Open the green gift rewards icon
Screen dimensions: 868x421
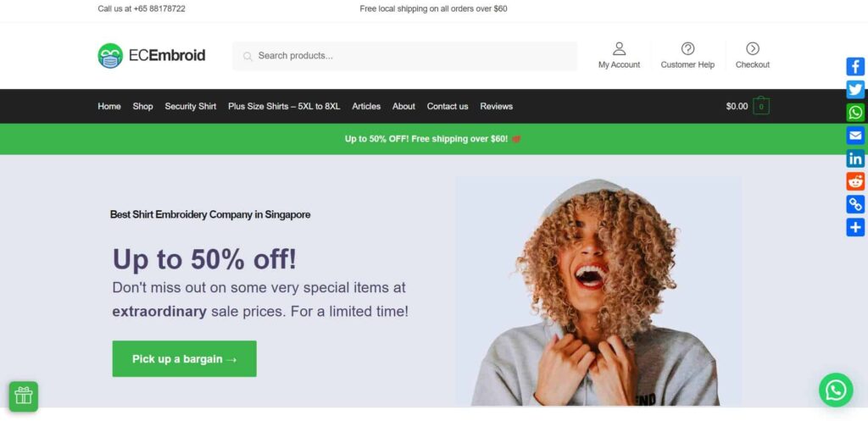click(23, 396)
